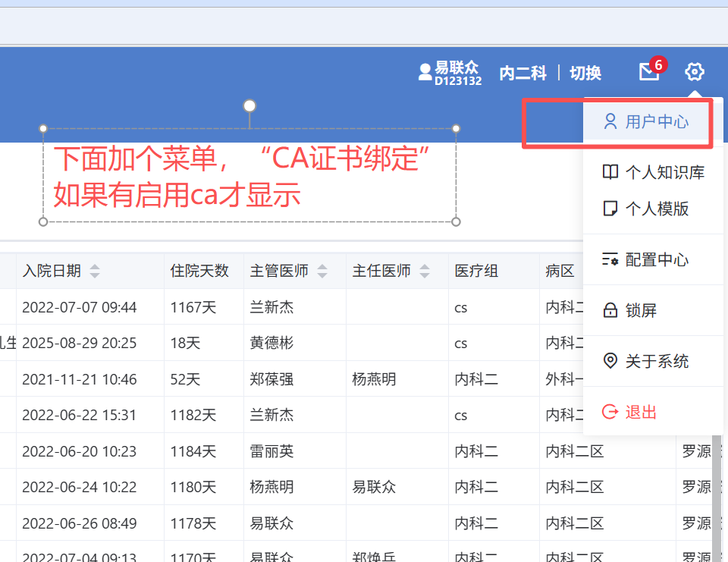The image size is (728, 562).
Task: Click physician name 雷丽英
Action: [271, 451]
